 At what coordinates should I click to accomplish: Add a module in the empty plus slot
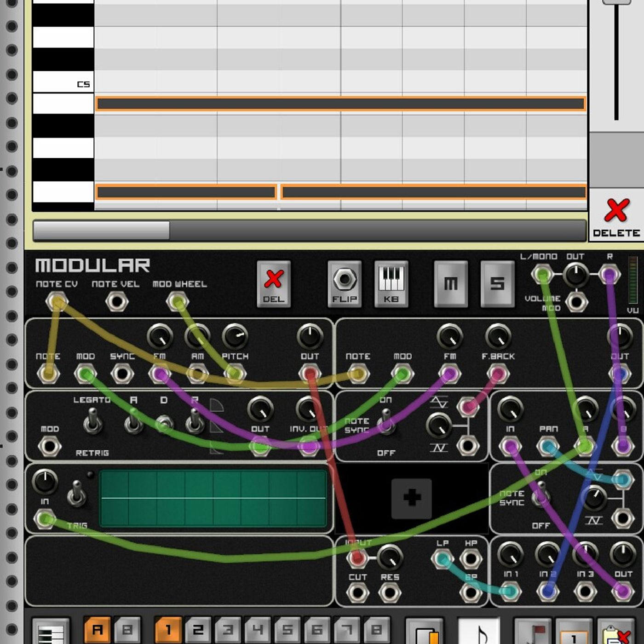(x=411, y=498)
